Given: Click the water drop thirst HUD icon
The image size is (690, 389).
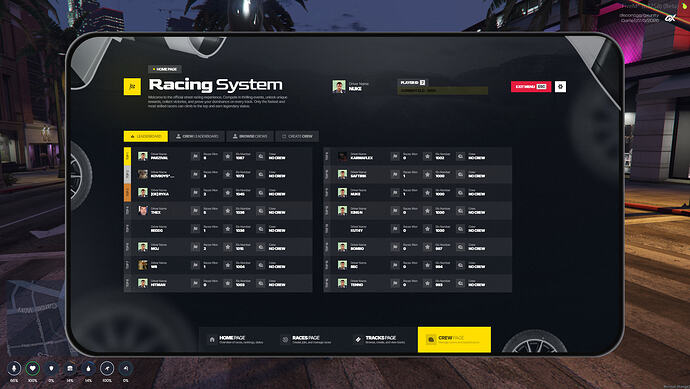Looking at the screenshot, I should pyautogui.click(x=88, y=368).
